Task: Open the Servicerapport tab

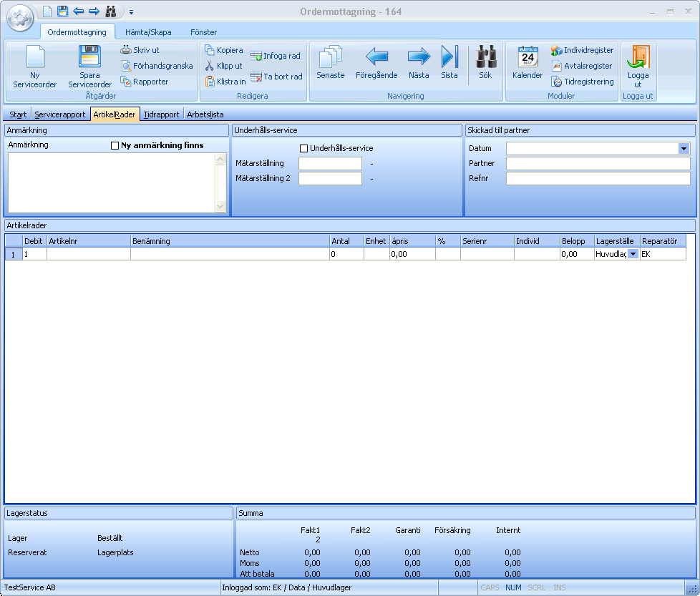Action: click(x=60, y=114)
